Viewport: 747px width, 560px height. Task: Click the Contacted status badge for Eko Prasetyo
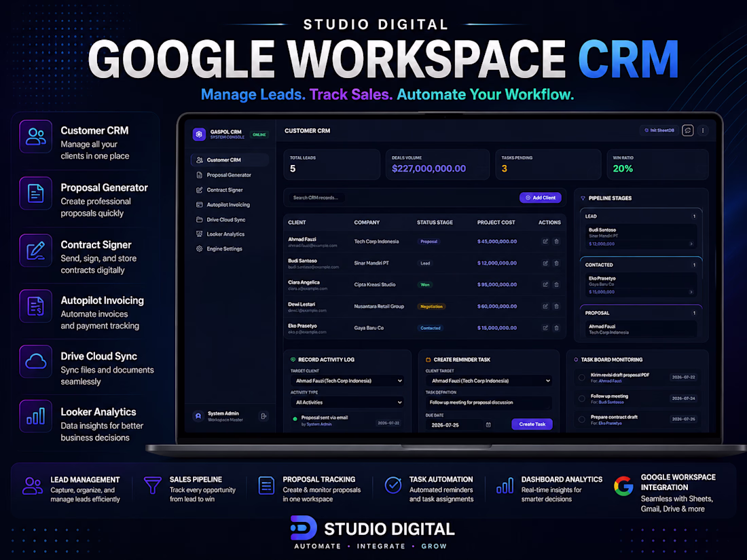(x=430, y=328)
